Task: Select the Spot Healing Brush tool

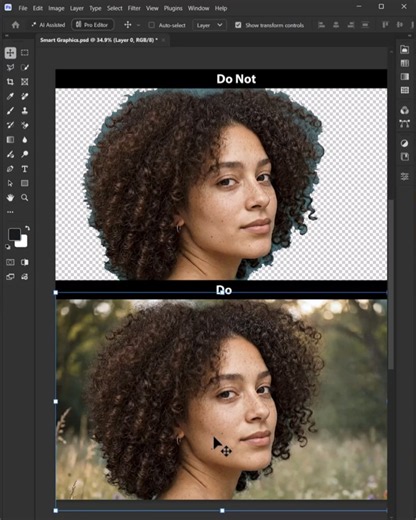Action: click(x=25, y=96)
